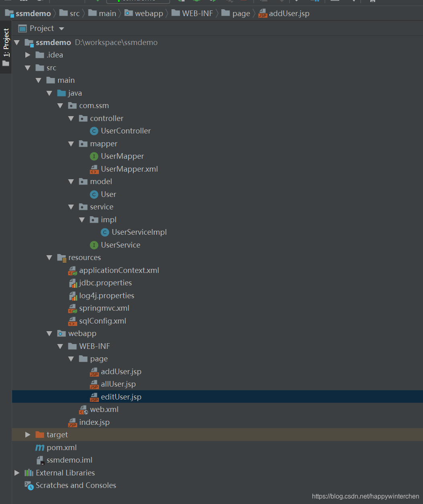Viewport: 423px width, 504px height.
Task: Click the editUser.jsp file icon
Action: click(94, 397)
